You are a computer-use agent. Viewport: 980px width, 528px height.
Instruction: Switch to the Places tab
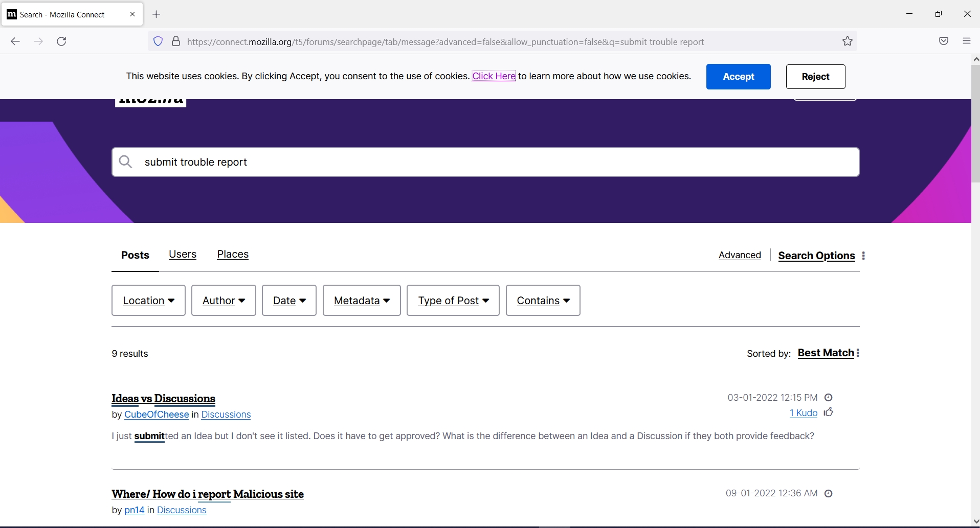[233, 254]
